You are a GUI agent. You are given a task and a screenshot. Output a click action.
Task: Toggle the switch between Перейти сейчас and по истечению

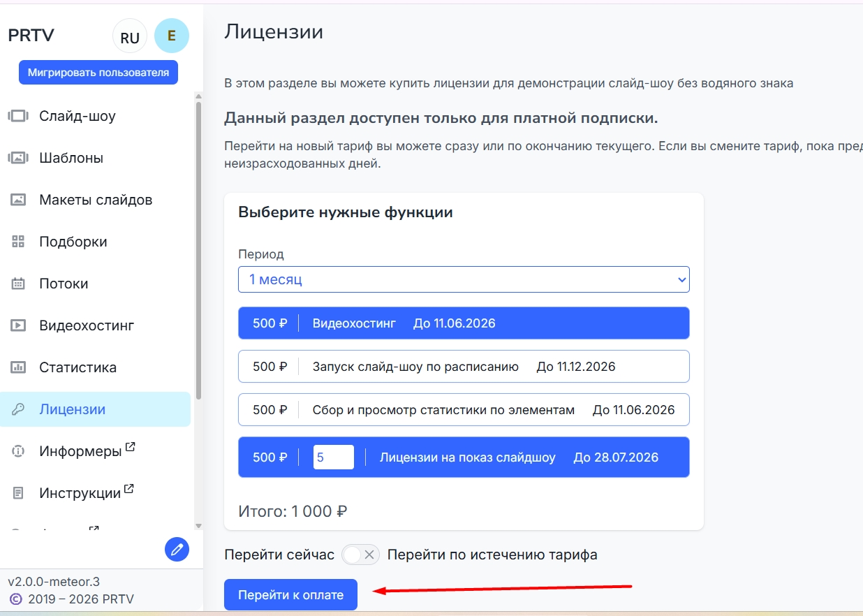tap(360, 555)
